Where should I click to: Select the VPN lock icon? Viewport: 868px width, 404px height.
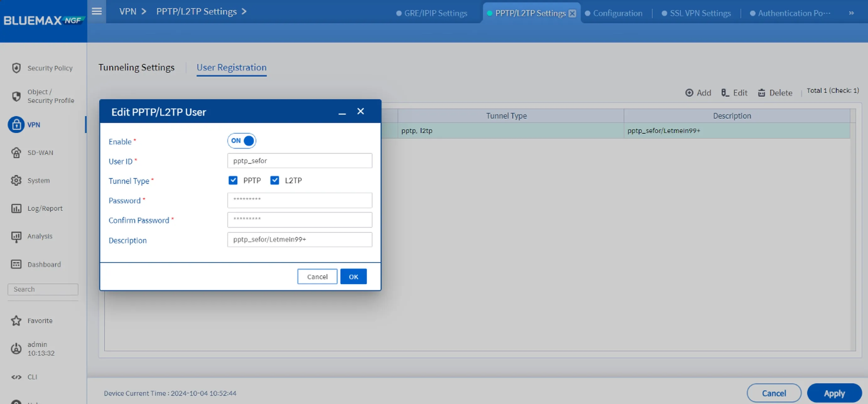(16, 125)
